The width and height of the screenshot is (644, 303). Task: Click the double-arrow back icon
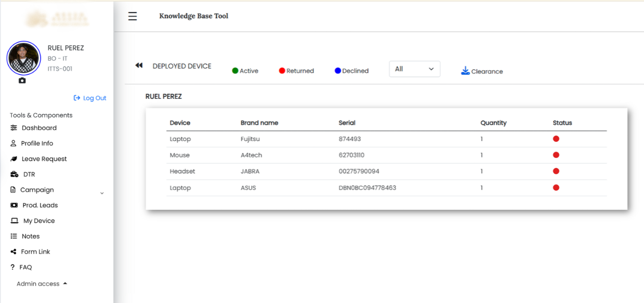click(139, 66)
